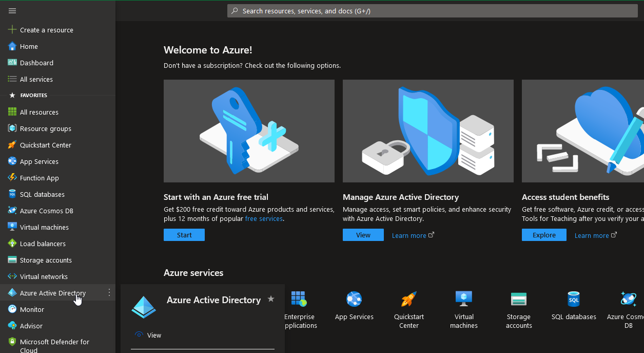Click the Start button for Azure free trial
Viewport: 644px width, 353px height.
[x=184, y=235]
